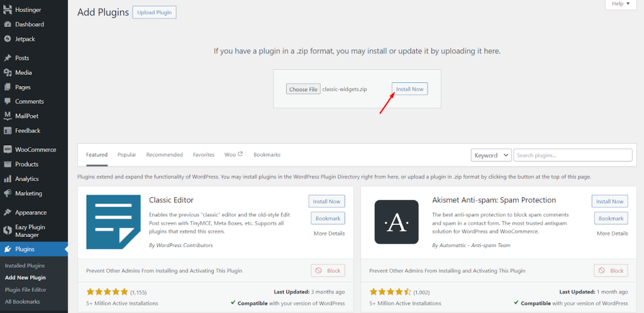
Task: Click the Upload Plugin button
Action: [x=155, y=13]
